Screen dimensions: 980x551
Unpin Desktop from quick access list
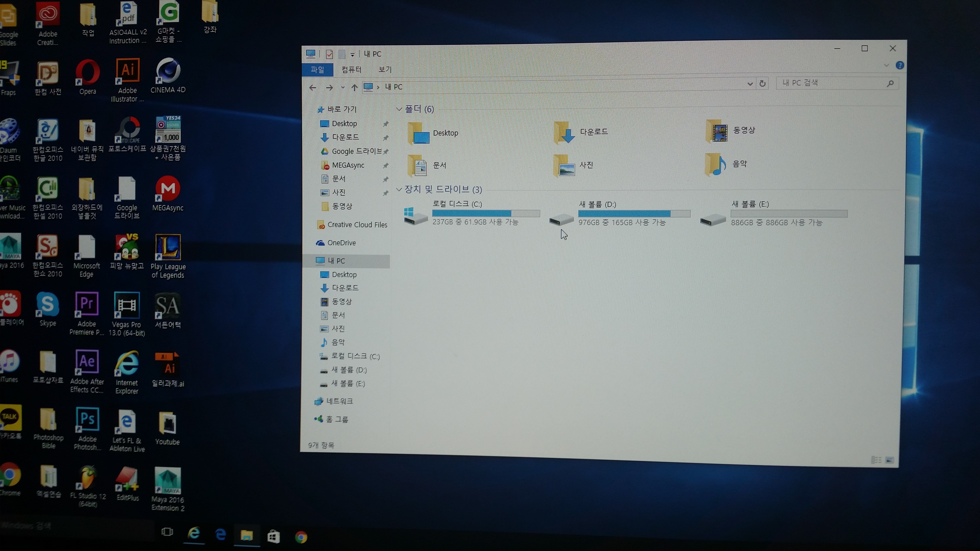[x=385, y=124]
